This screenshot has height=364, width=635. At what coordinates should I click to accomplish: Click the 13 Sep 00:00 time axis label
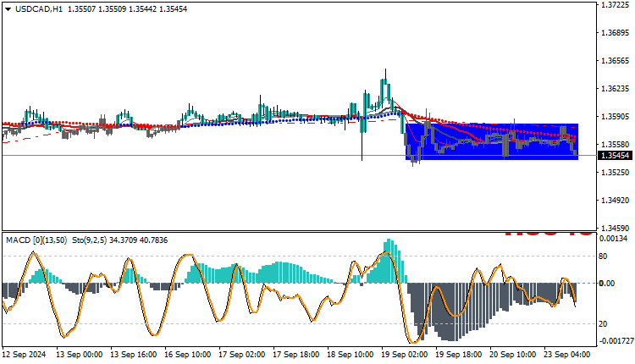click(x=79, y=355)
